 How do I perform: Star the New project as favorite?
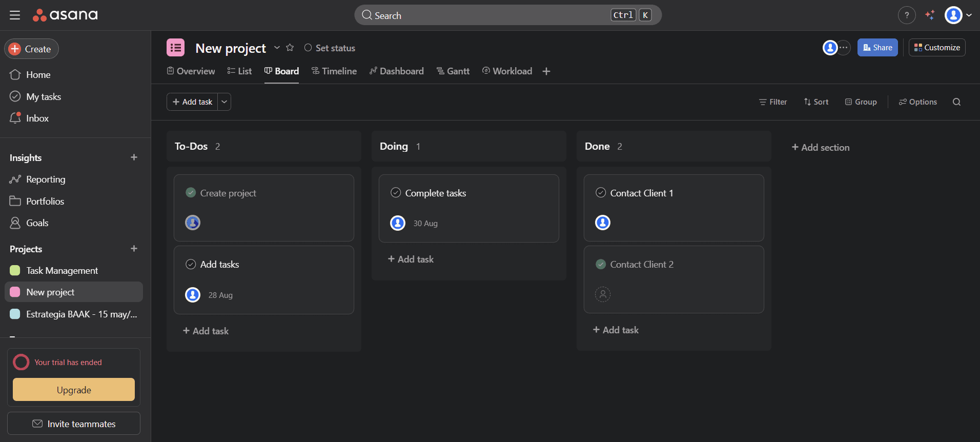(290, 48)
